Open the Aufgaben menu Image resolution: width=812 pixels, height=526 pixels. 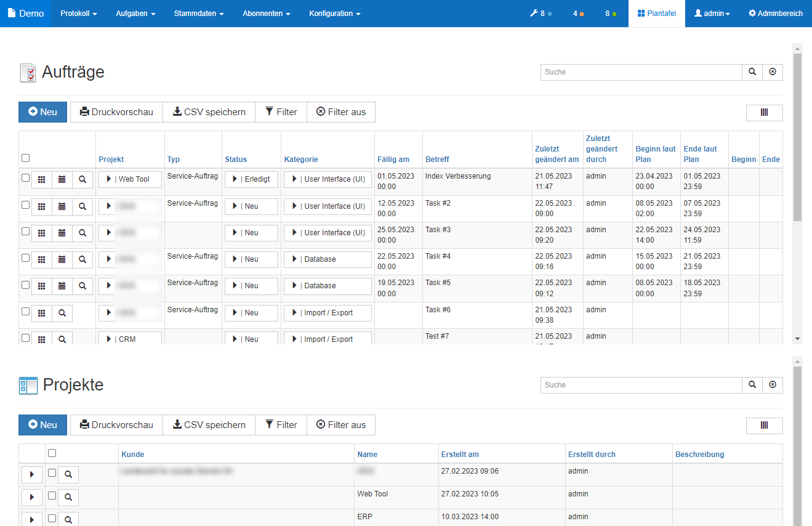pyautogui.click(x=135, y=13)
